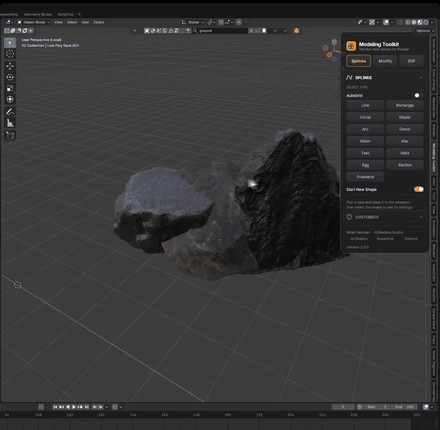Viewport: 440px width, 430px height.
Task: Open the viewport shading options dropdown arrow
Action: (x=432, y=22)
